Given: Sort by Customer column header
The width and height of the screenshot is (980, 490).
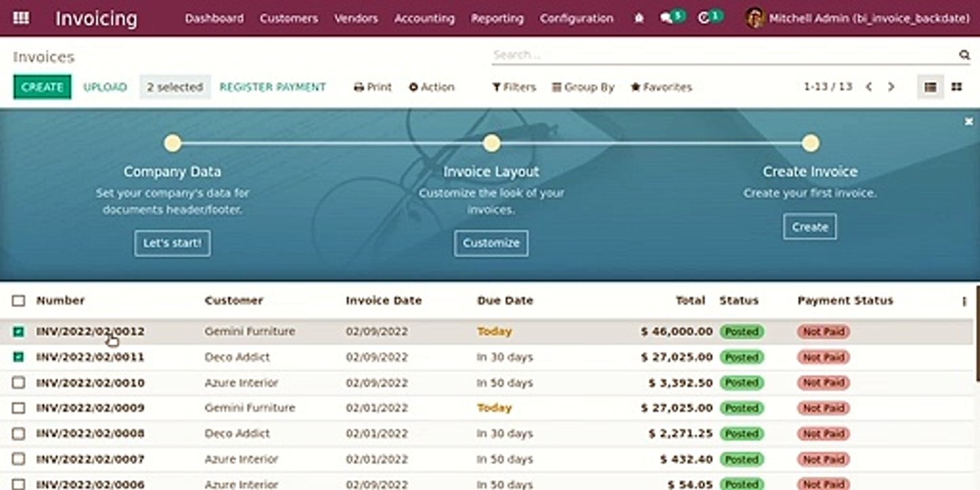Looking at the screenshot, I should point(233,301).
